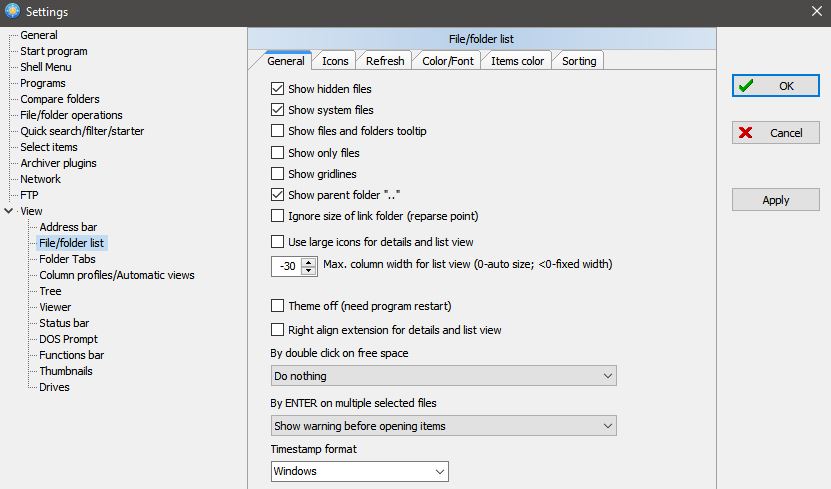Select Programs in the settings tree

[42, 83]
